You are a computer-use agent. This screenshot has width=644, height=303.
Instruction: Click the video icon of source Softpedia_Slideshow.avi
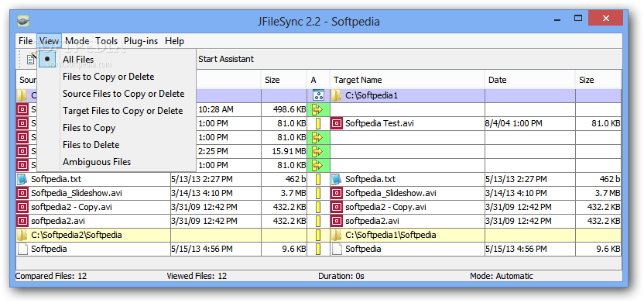(22, 193)
